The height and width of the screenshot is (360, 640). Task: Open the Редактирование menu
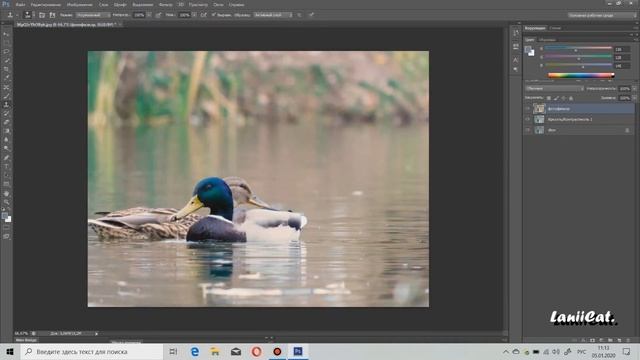(46, 4)
